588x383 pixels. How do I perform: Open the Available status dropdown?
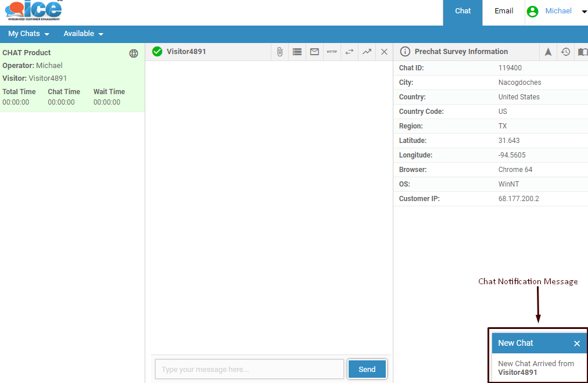(83, 34)
